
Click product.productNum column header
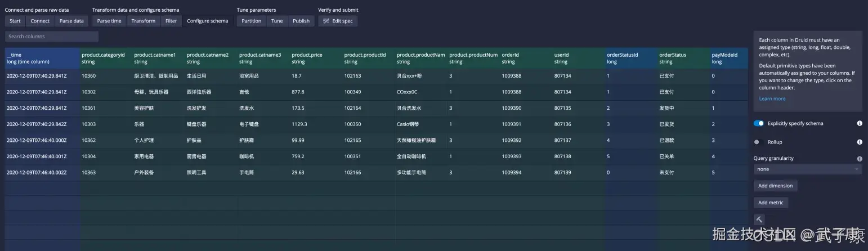pyautogui.click(x=473, y=59)
